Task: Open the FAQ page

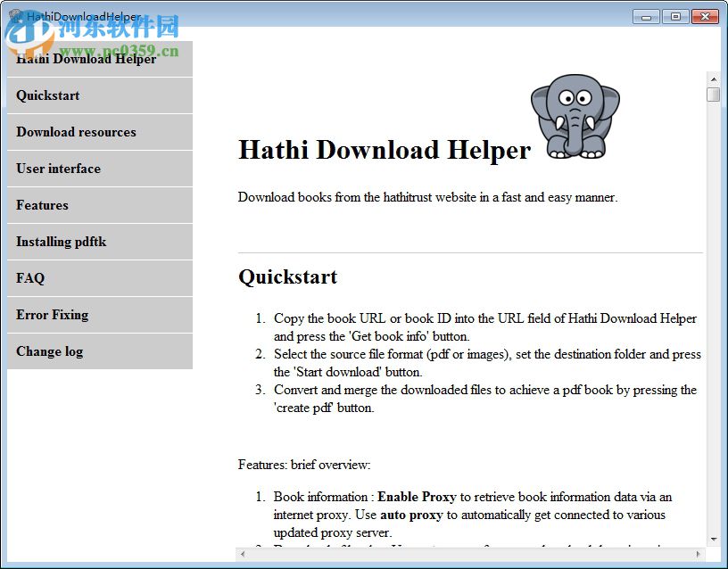Action: (x=29, y=278)
